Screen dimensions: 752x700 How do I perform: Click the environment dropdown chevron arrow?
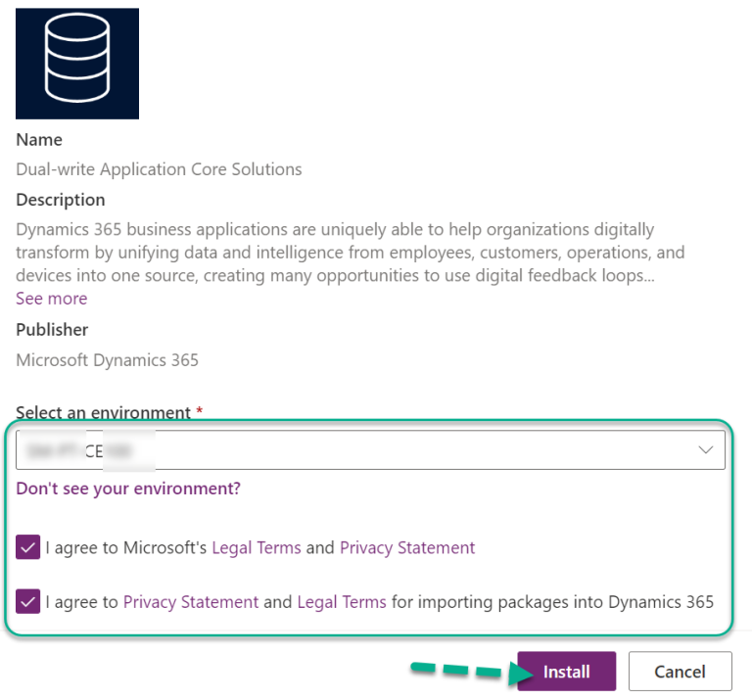coord(705,449)
